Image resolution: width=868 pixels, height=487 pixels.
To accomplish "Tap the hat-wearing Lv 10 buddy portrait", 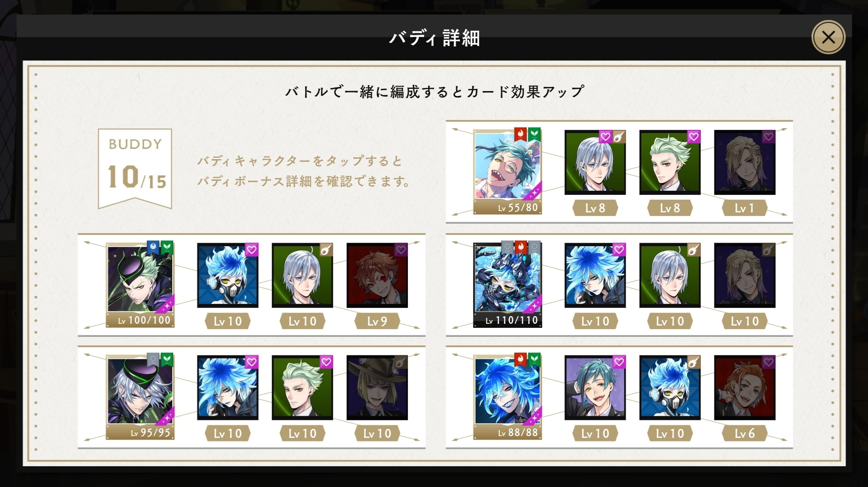I will tap(377, 388).
